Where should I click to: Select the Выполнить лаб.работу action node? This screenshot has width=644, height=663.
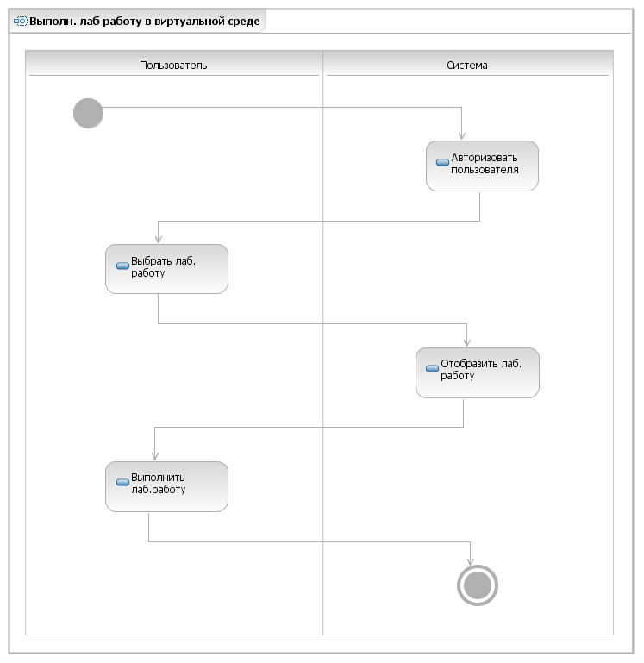(166, 486)
